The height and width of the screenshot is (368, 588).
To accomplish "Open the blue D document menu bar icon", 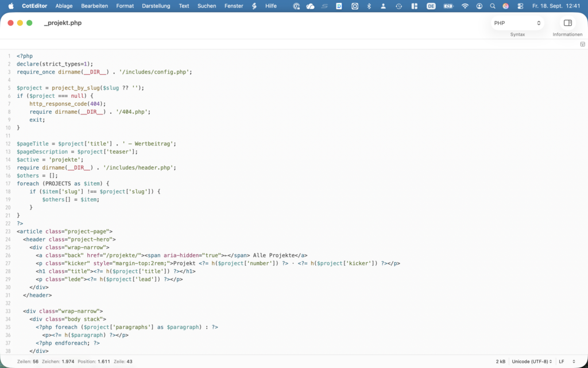I will click(x=339, y=6).
